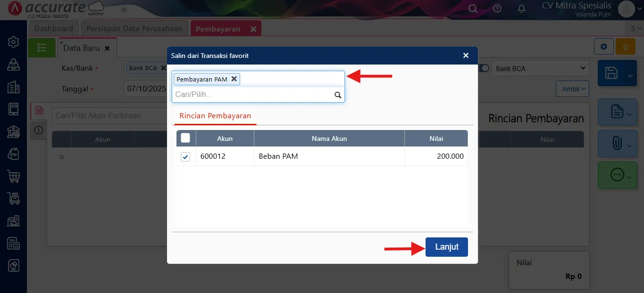Open the help question mark icon
Image resolution: width=644 pixels, height=293 pixels.
(x=497, y=8)
